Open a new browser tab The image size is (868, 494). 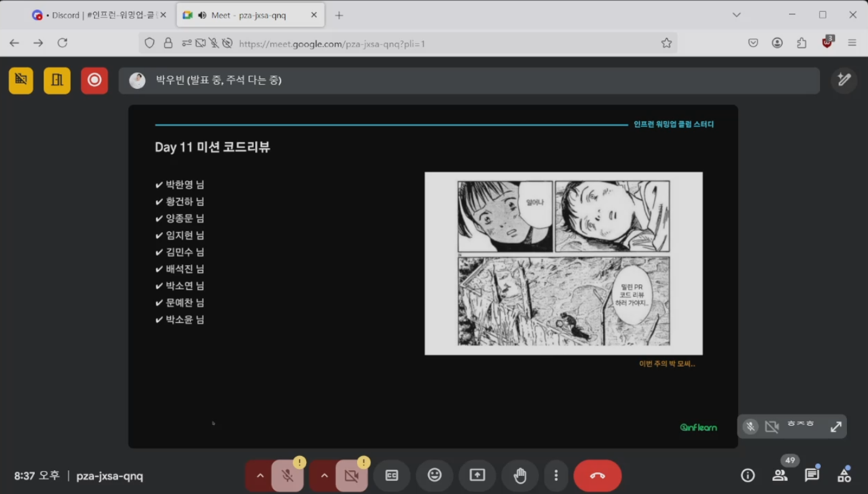339,15
